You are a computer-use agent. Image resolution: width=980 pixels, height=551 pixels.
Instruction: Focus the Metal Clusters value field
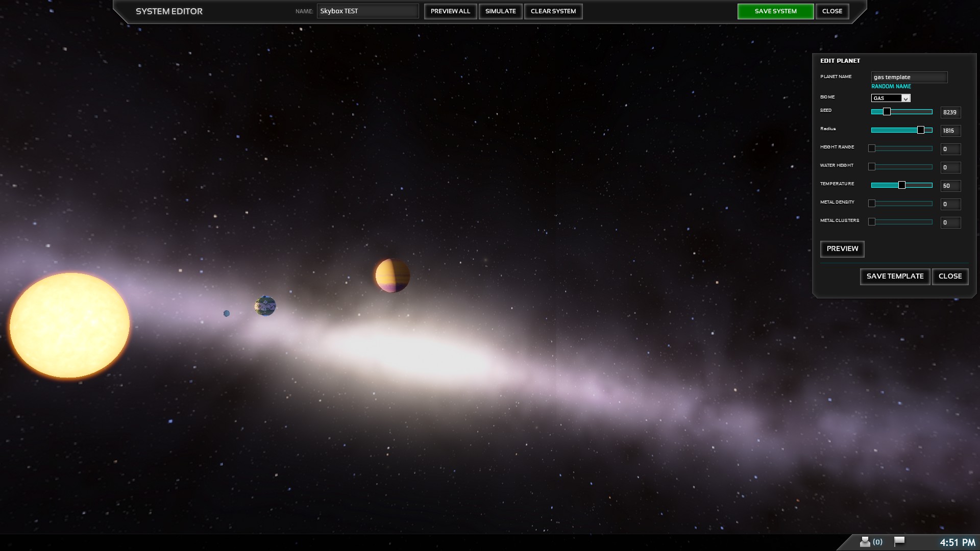[x=950, y=222]
